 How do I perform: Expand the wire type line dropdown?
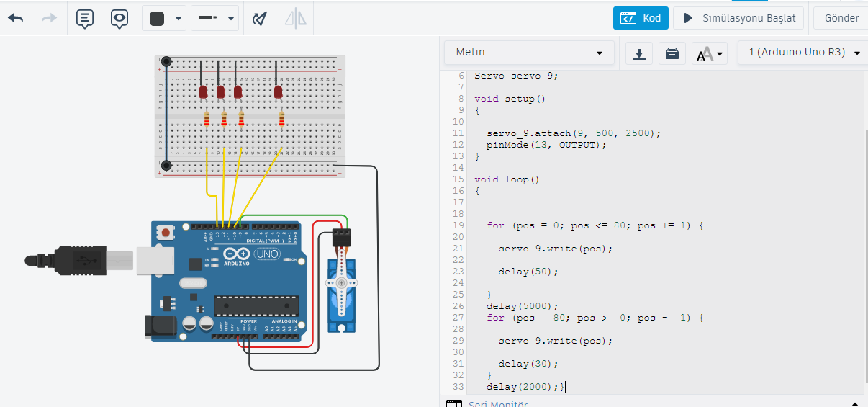point(215,19)
